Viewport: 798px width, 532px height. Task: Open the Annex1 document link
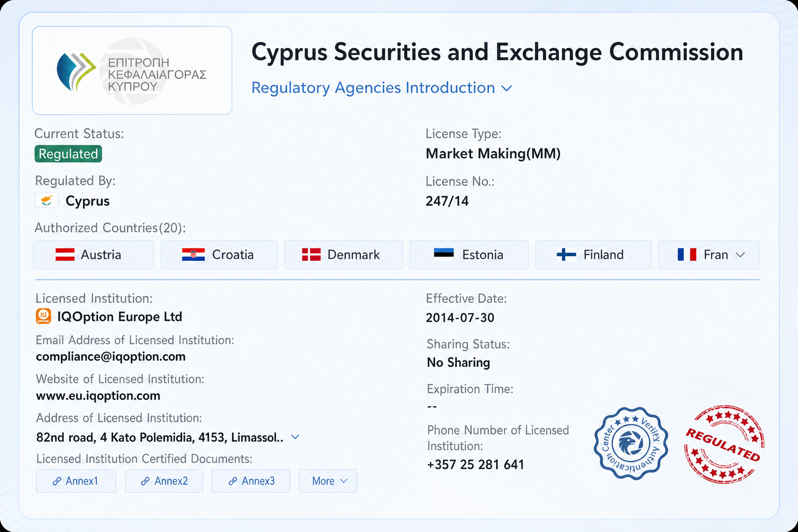pos(76,481)
